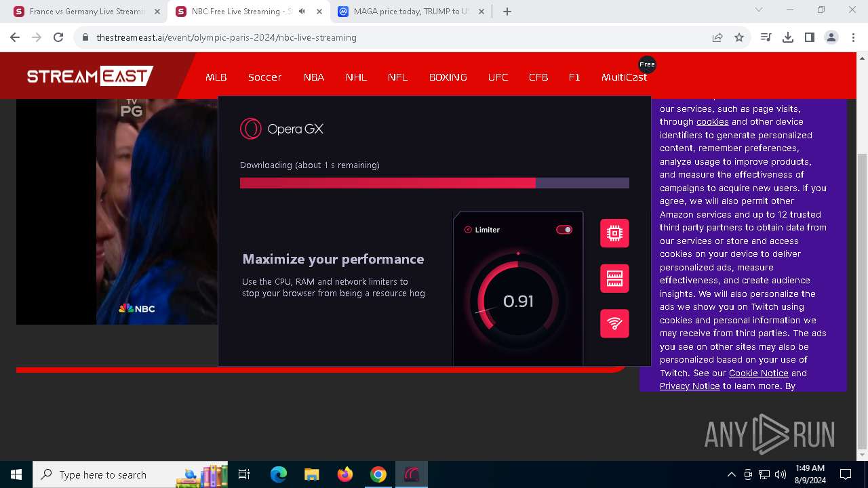Open the UFC section
868x488 pixels.
pos(498,77)
